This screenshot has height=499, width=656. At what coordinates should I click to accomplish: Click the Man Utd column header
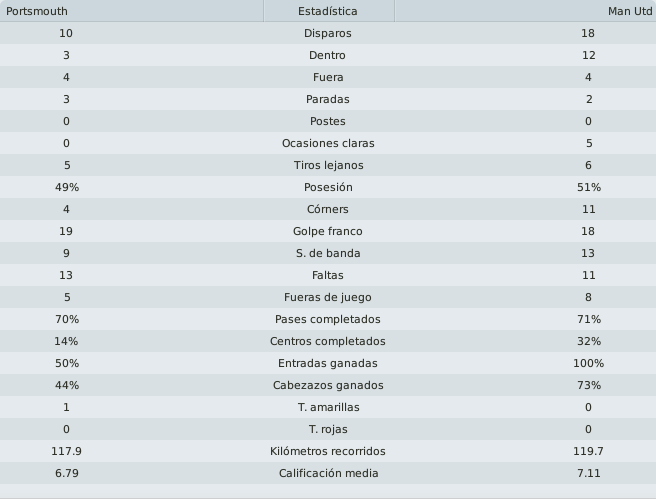pyautogui.click(x=525, y=11)
